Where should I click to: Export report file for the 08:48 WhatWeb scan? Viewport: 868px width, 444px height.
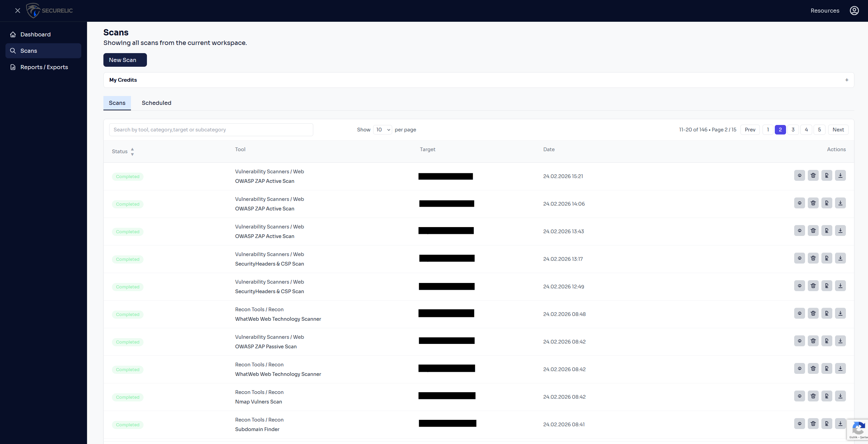pos(827,314)
